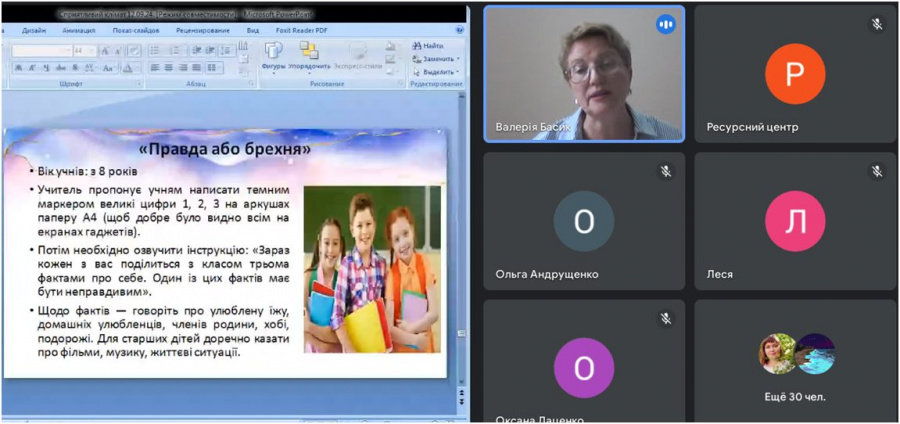Apply numbered list formatting

click(x=177, y=50)
